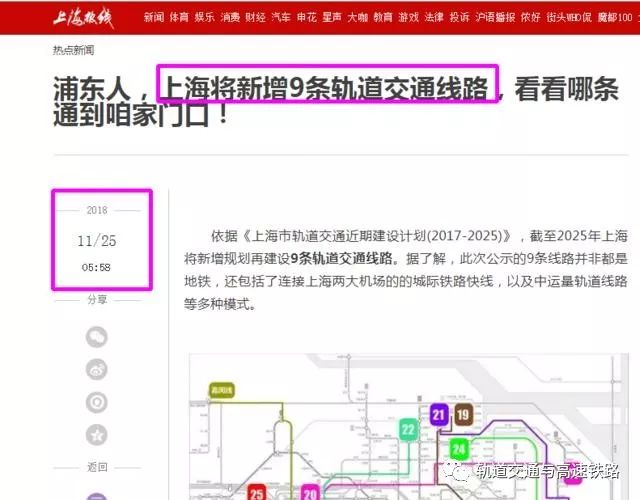Open 侬好 navigation item

(x=531, y=17)
